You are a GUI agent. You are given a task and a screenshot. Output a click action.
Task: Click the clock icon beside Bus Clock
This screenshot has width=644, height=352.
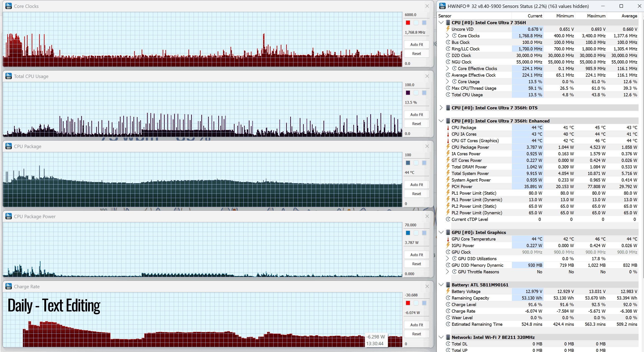(448, 42)
